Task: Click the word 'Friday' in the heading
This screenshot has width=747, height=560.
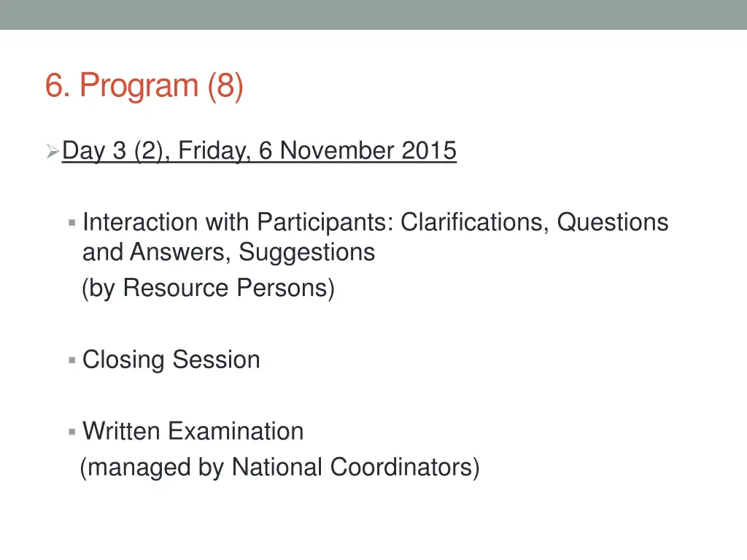Action: [x=214, y=151]
